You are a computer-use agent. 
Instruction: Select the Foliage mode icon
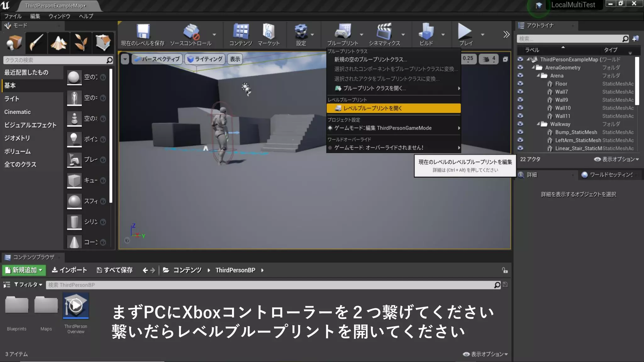80,43
